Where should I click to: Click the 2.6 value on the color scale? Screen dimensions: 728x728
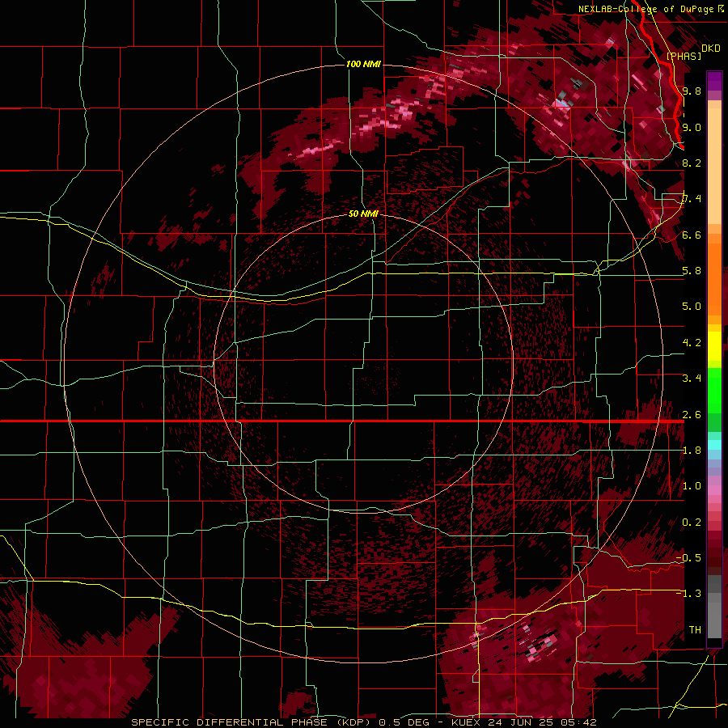pyautogui.click(x=692, y=415)
